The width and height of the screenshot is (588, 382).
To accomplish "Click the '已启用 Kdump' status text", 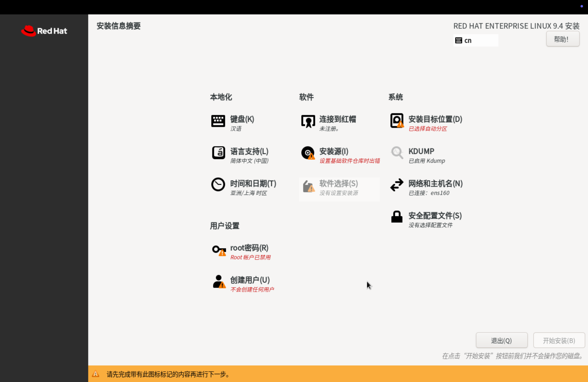I will (427, 161).
